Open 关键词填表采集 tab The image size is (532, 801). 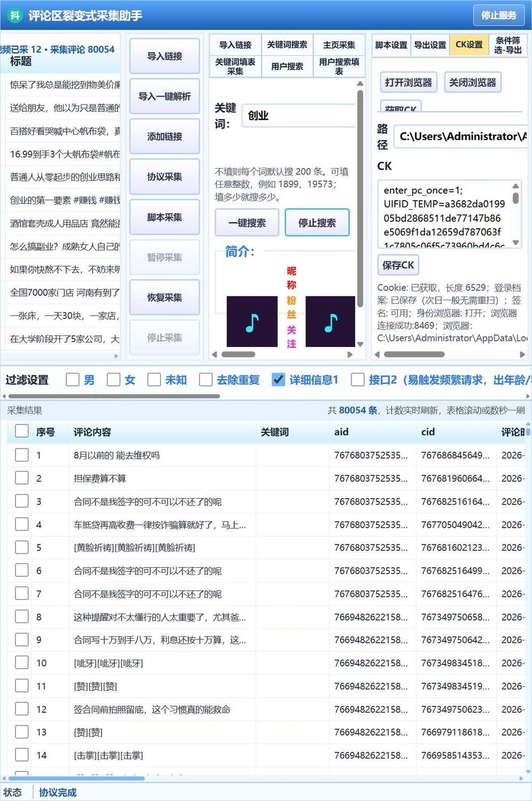(x=235, y=67)
